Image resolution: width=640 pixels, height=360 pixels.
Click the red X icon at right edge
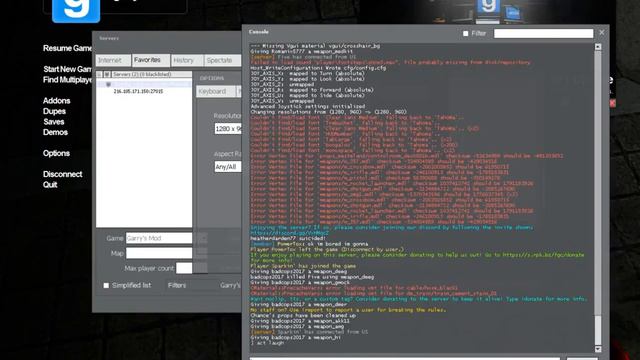point(612,103)
